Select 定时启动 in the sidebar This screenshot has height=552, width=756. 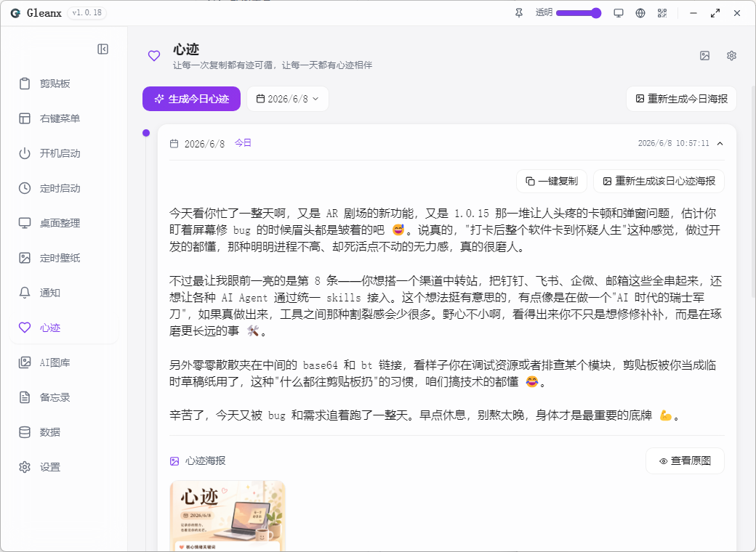[64, 188]
